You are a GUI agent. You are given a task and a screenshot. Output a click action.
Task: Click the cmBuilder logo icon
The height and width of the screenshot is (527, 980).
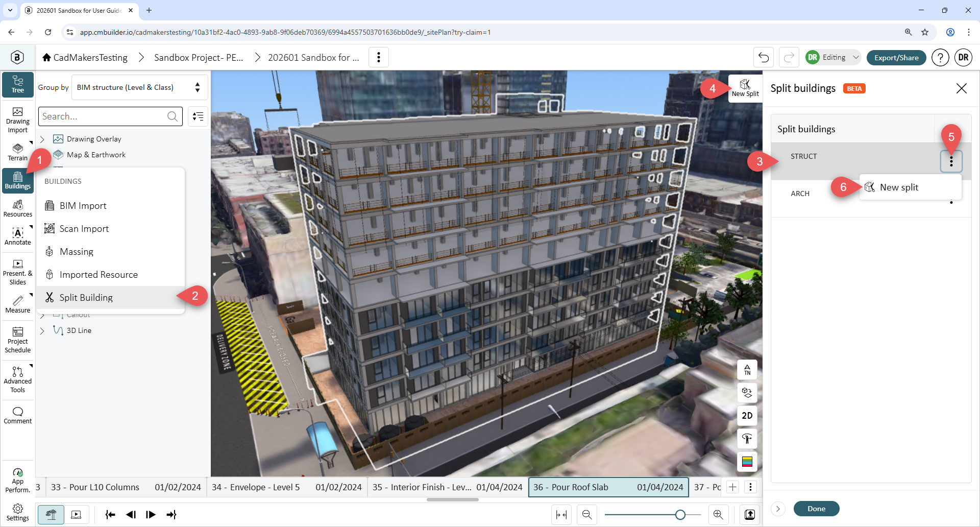17,57
